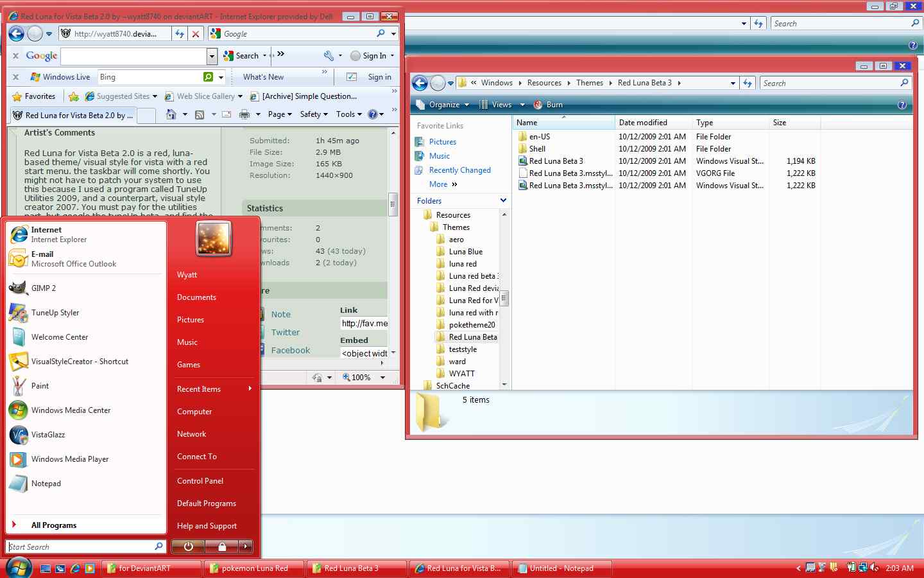The image size is (924, 578).
Task: Collapse the Folders pane chevron
Action: [503, 200]
